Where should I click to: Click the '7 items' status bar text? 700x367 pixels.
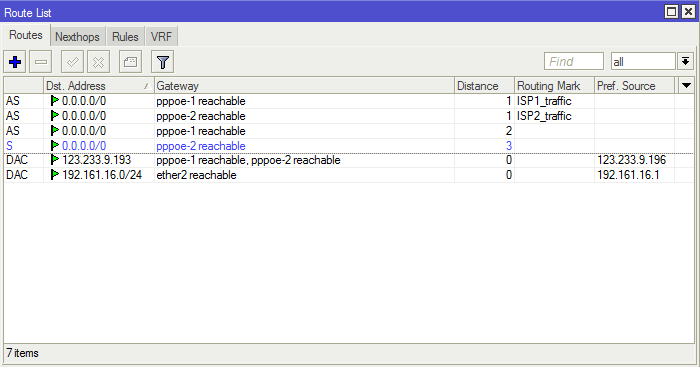[22, 353]
